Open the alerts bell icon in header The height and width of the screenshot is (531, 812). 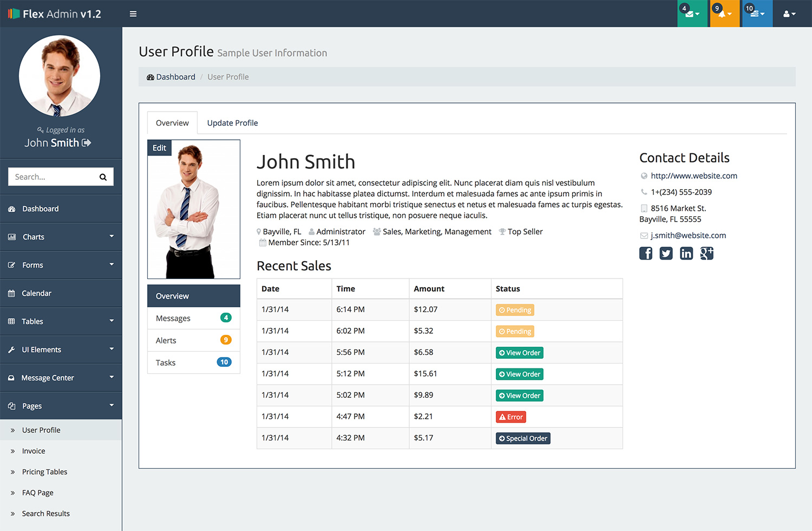tap(724, 14)
